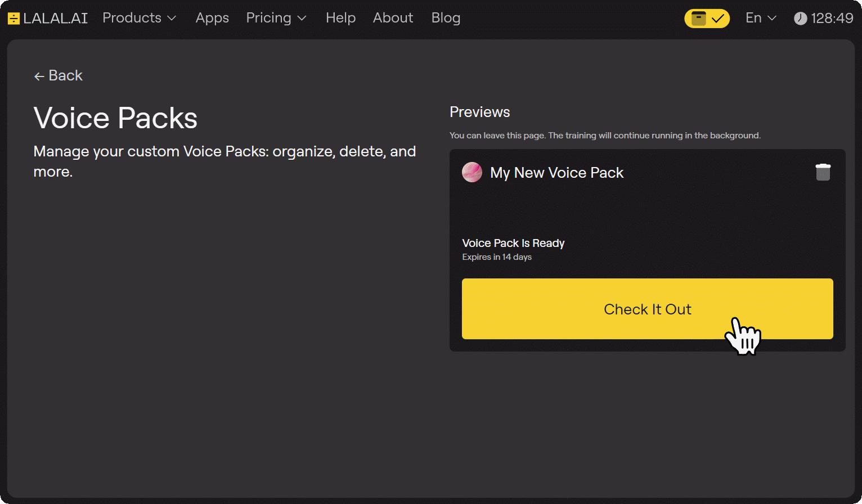This screenshot has height=504, width=862.
Task: Click the Back link text
Action: point(65,75)
